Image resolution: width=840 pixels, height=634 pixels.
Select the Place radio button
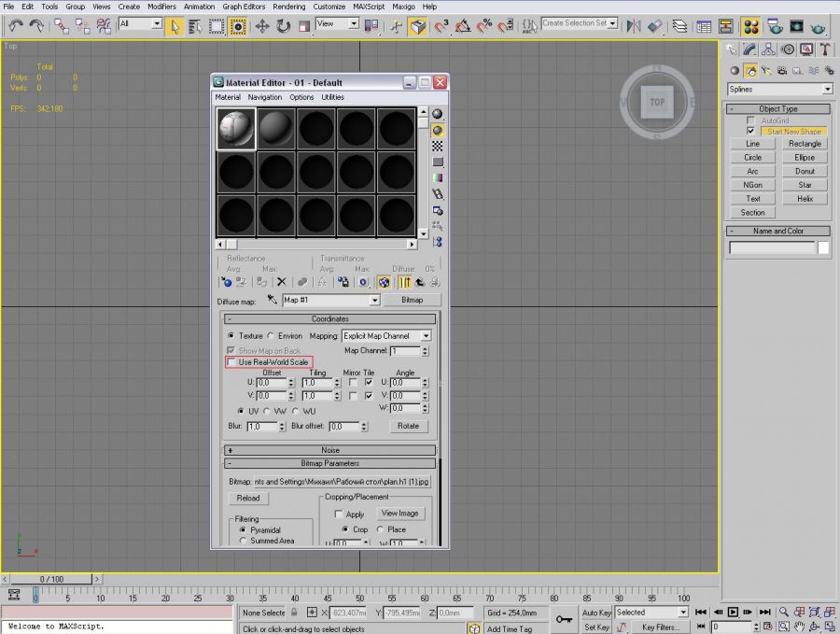click(380, 529)
